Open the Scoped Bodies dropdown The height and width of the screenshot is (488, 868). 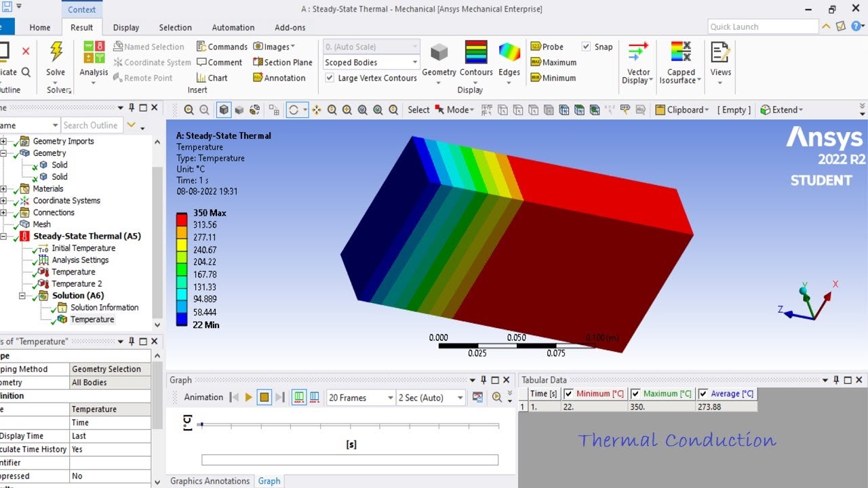coord(371,62)
